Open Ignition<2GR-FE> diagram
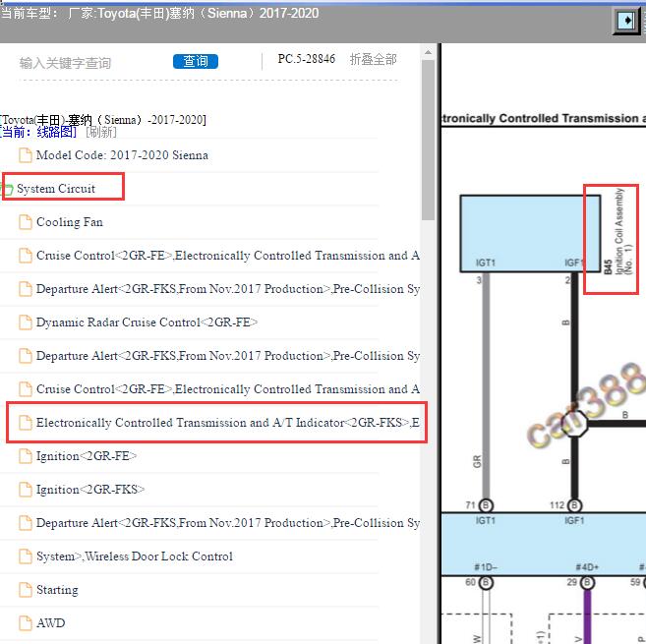This screenshot has width=646, height=644. 87,456
